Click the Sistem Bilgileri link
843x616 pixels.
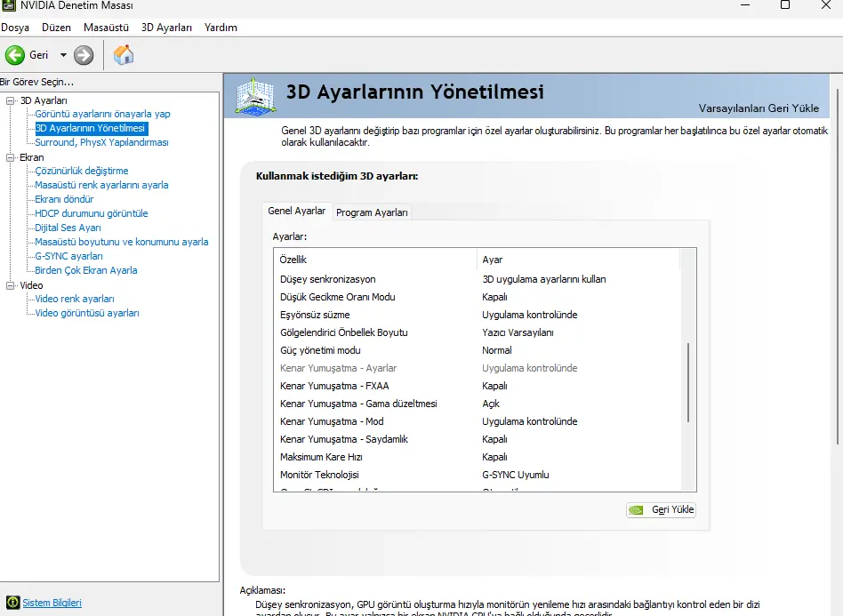click(x=52, y=603)
